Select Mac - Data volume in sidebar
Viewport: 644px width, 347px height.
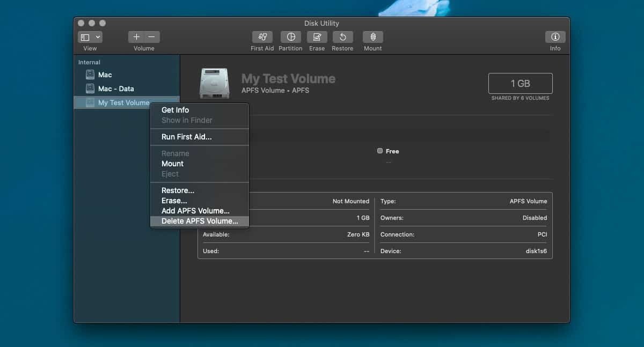click(x=115, y=89)
